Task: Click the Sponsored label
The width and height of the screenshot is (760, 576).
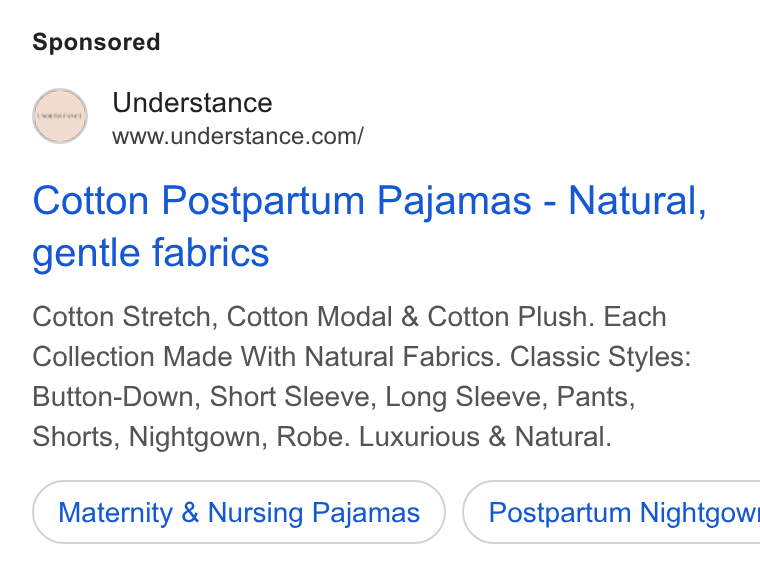Action: pyautogui.click(x=96, y=42)
